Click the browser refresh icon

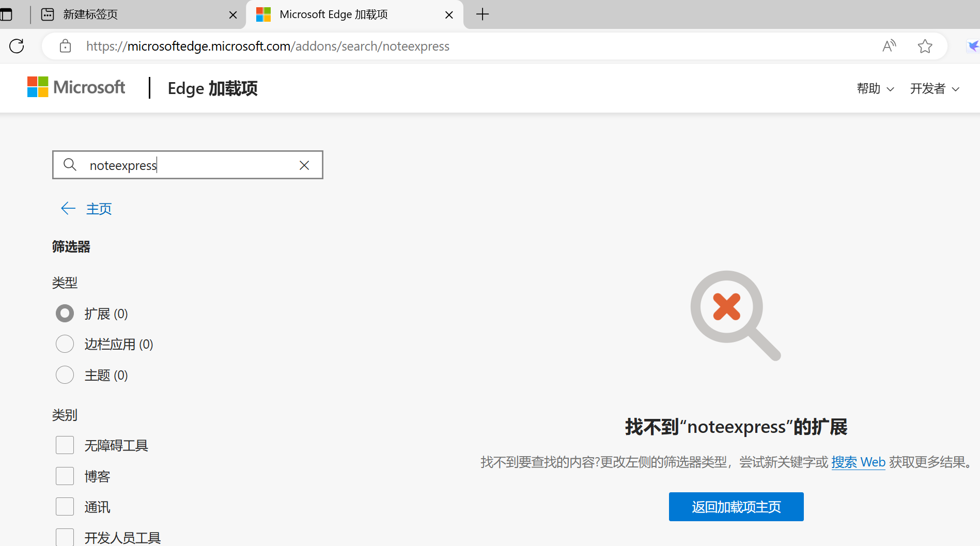tap(17, 46)
